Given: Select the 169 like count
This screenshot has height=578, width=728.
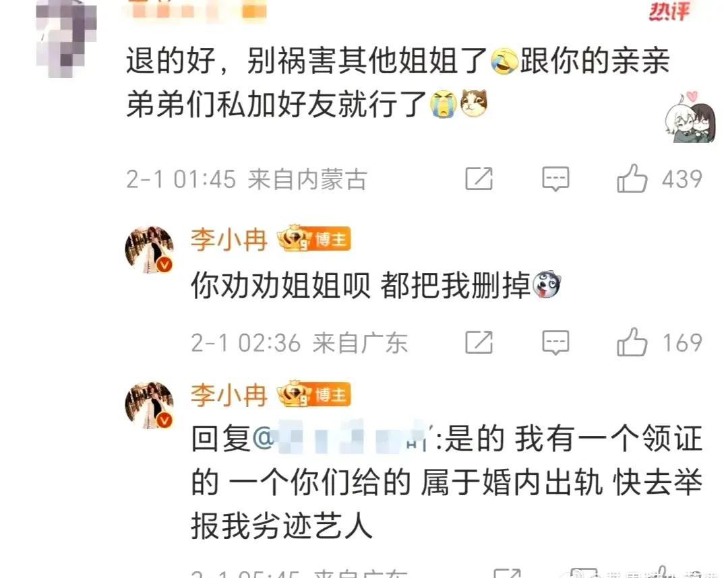Looking at the screenshot, I should [681, 343].
